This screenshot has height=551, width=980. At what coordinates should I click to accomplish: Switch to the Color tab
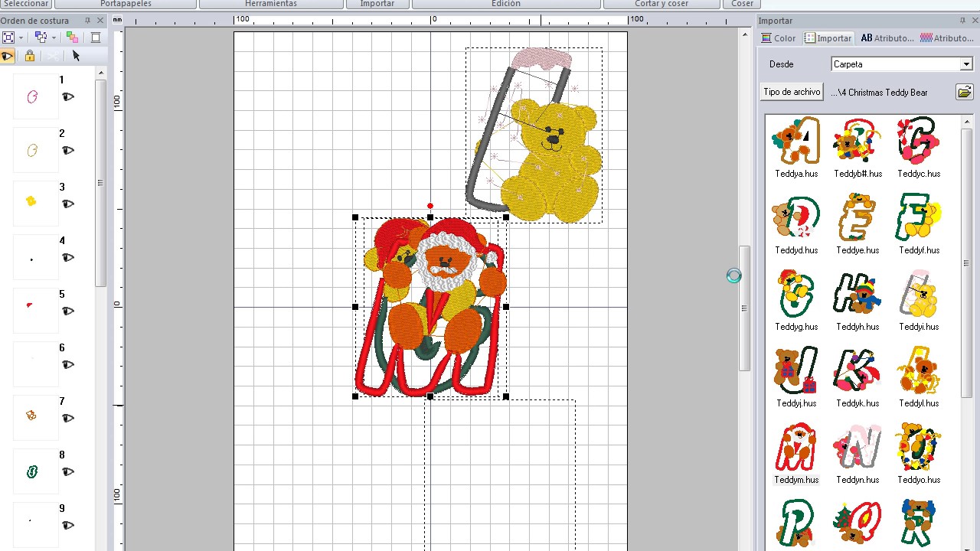pos(779,38)
